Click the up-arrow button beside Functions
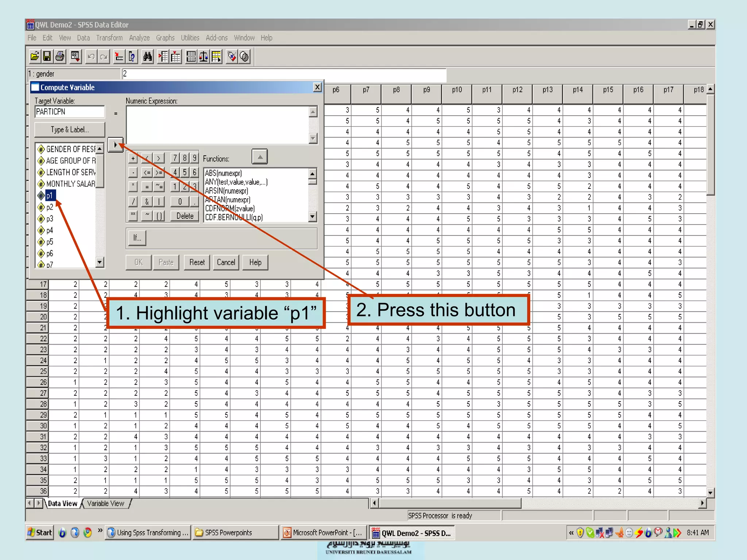 [260, 157]
